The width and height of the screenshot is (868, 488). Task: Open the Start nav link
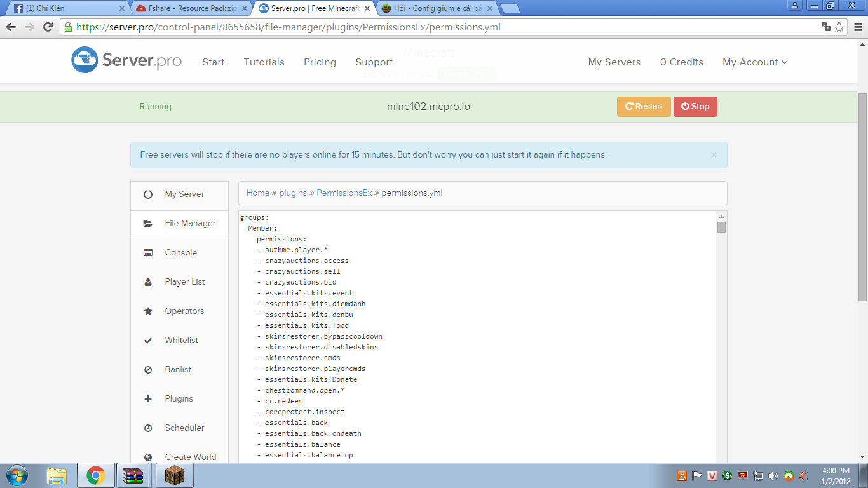[x=214, y=62]
